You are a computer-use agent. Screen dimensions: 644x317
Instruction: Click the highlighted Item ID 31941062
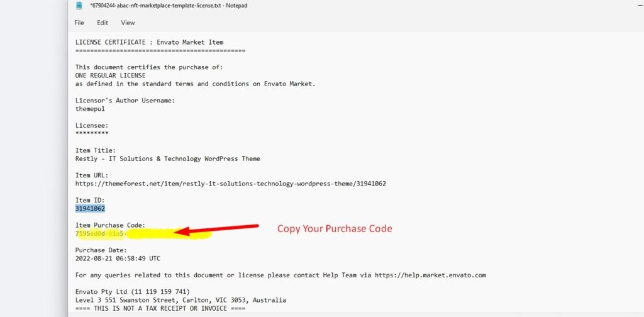pos(90,208)
